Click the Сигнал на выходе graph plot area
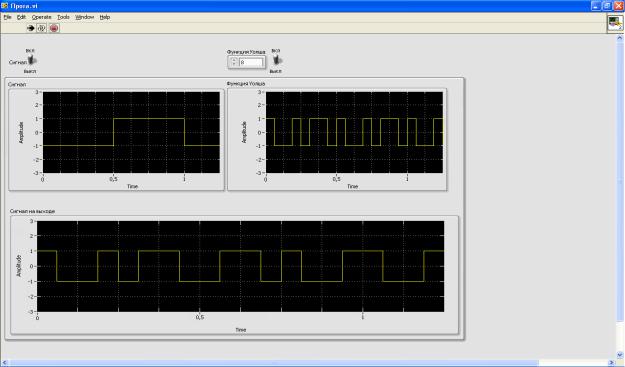 (x=240, y=266)
